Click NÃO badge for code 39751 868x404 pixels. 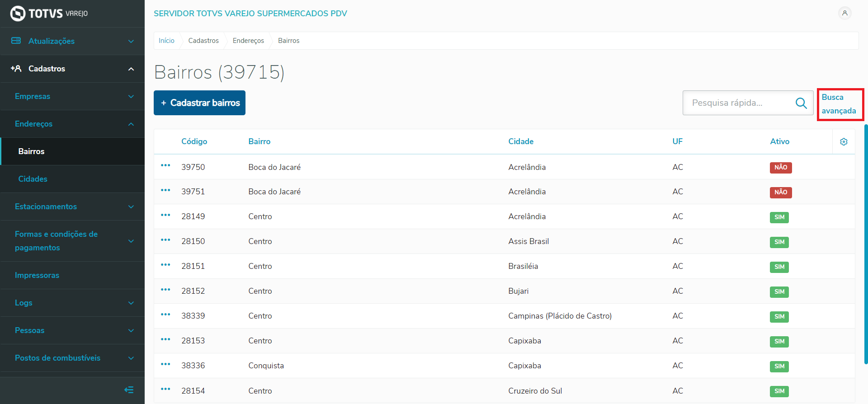(781, 193)
